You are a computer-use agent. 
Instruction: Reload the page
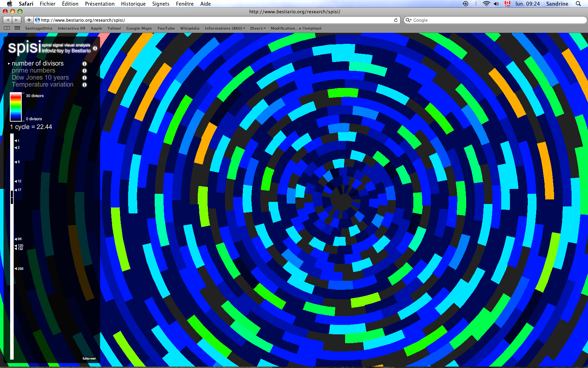pyautogui.click(x=396, y=20)
